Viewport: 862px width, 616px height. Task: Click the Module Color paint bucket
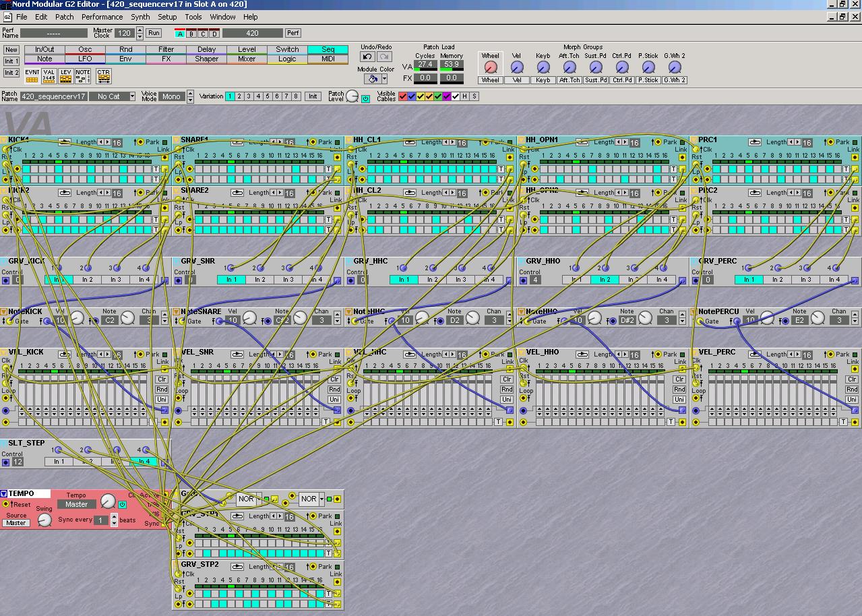371,79
